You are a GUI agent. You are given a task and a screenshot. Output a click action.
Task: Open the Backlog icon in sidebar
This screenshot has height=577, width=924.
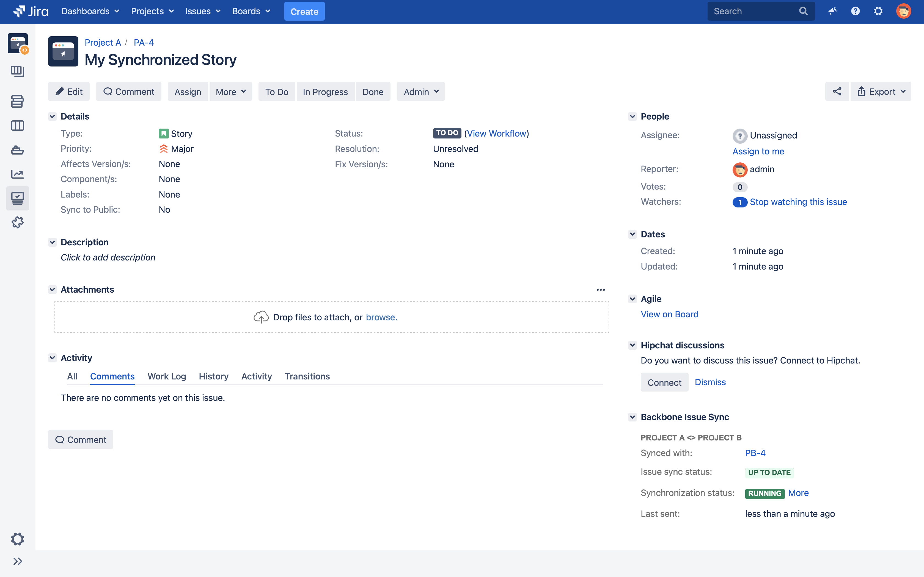(17, 101)
